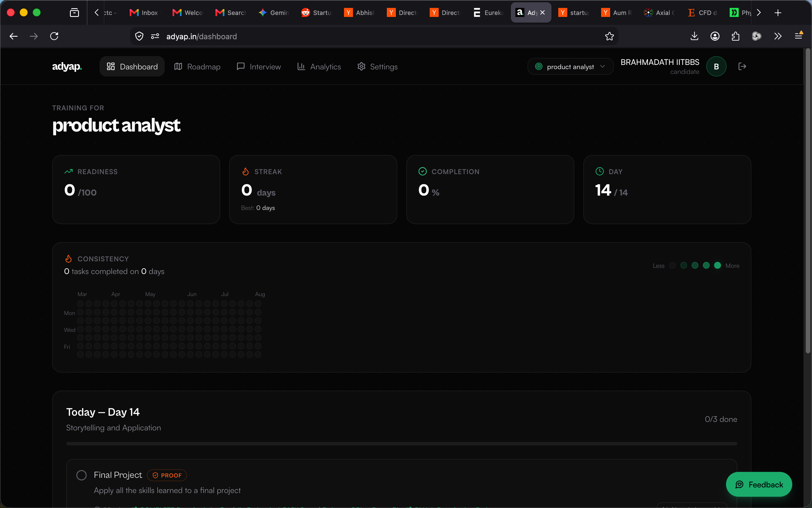Switch to the Eureka tab
Screen dimensions: 812x508
489,13
